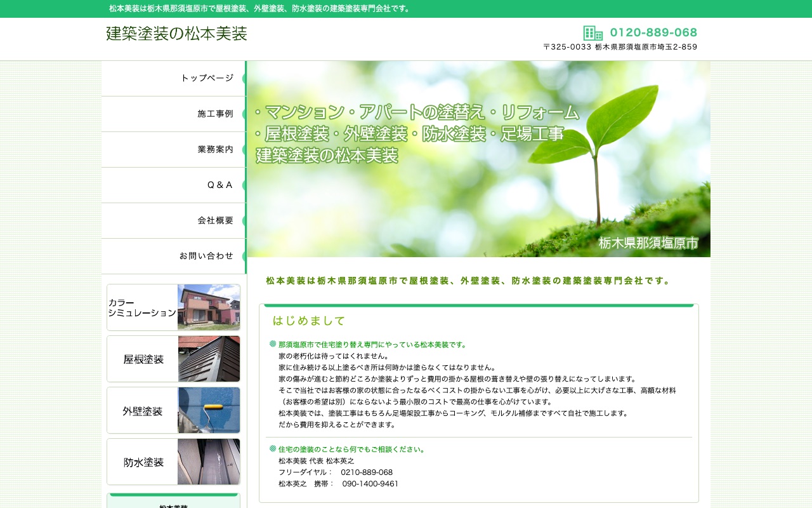Click the line 住宅の塗装のことなら何でもご相談ください
Screen dimensions: 812x508
coord(352,449)
